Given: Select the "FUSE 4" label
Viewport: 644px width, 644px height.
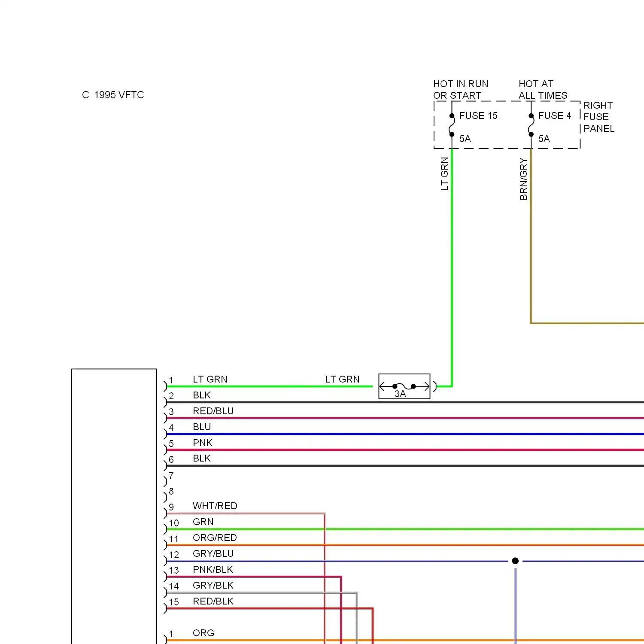Looking at the screenshot, I should 555,115.
